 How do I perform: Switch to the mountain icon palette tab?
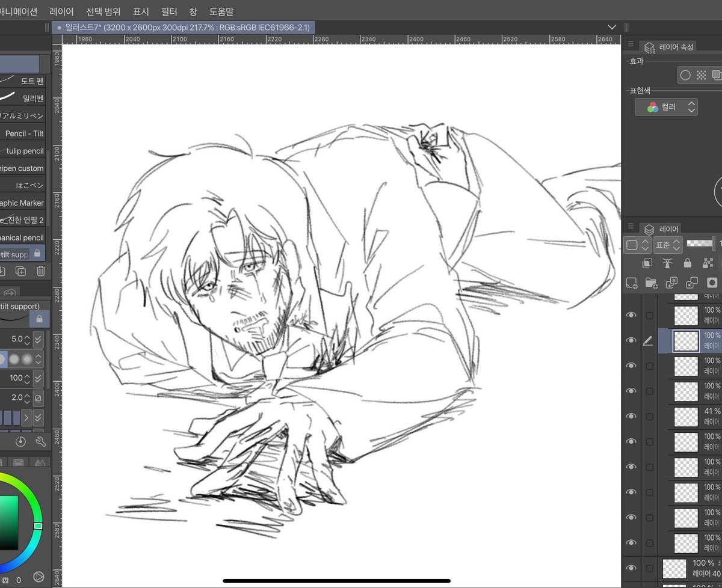pyautogui.click(x=40, y=463)
